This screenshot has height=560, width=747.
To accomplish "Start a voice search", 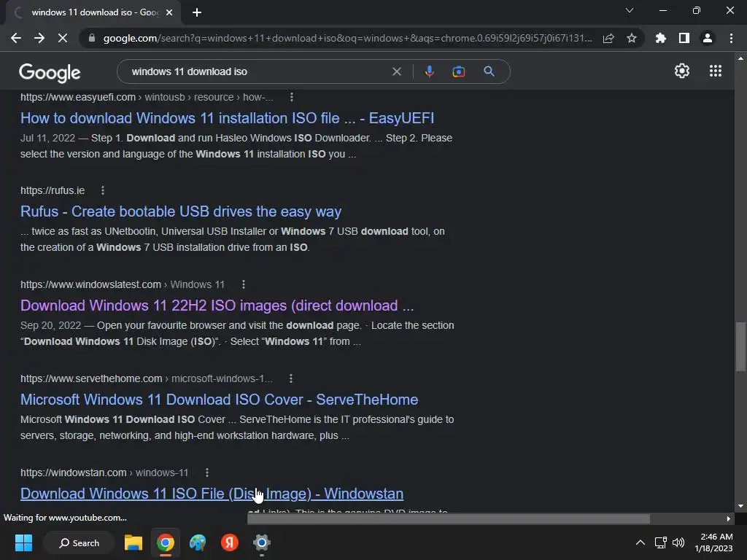I will pyautogui.click(x=429, y=71).
